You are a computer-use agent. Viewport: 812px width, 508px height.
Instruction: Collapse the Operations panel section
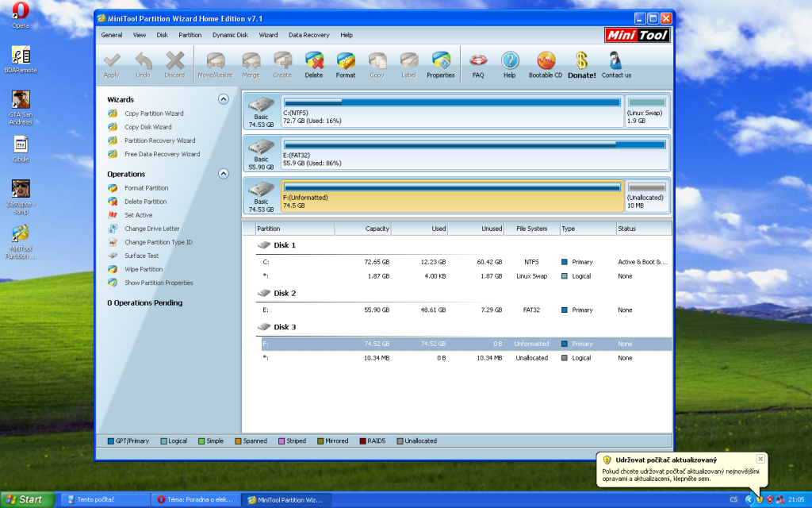click(x=223, y=174)
